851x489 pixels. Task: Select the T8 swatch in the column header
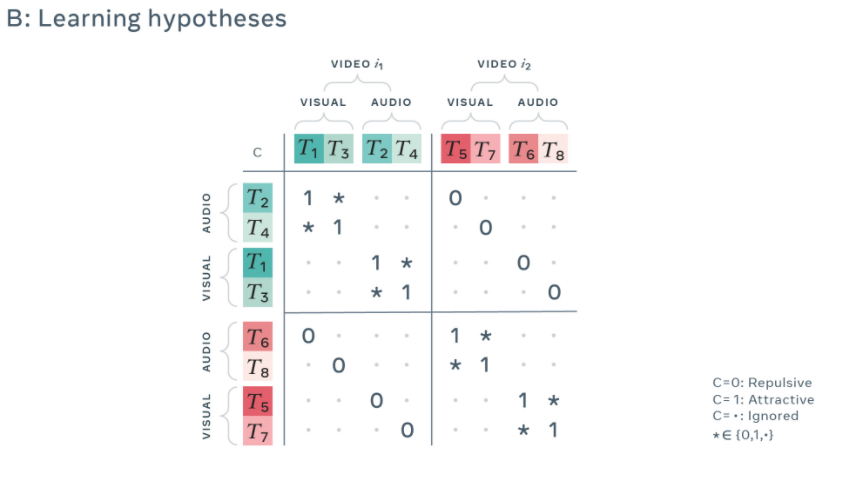[x=553, y=150]
